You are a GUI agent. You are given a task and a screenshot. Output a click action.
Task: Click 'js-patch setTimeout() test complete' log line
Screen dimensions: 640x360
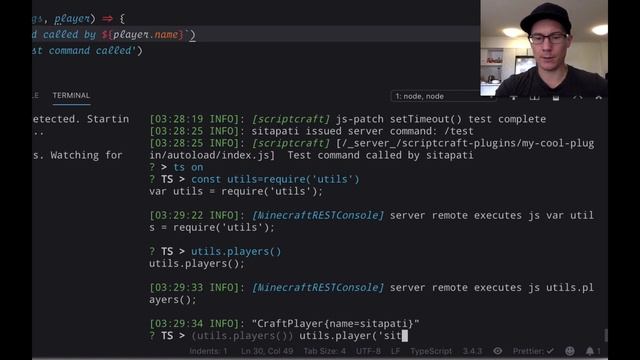441,119
